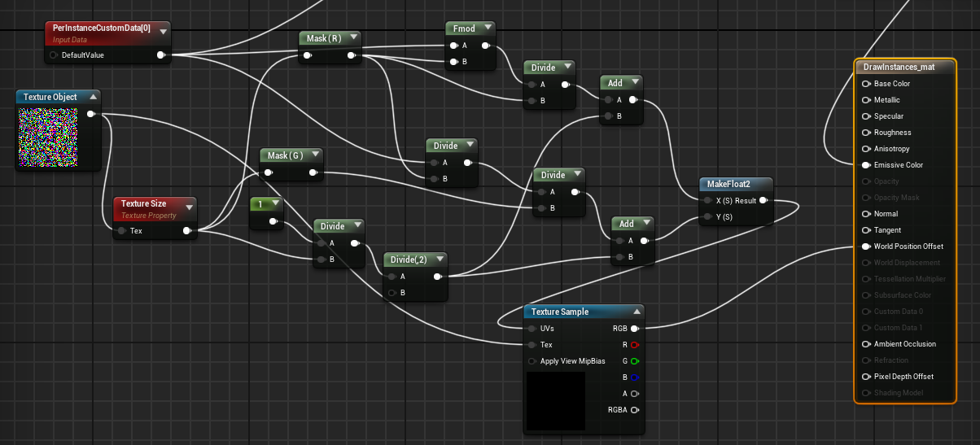980x445 pixels.
Task: Collapse the PerInstanceCustomData[0] node with its arrow
Action: coord(164,31)
